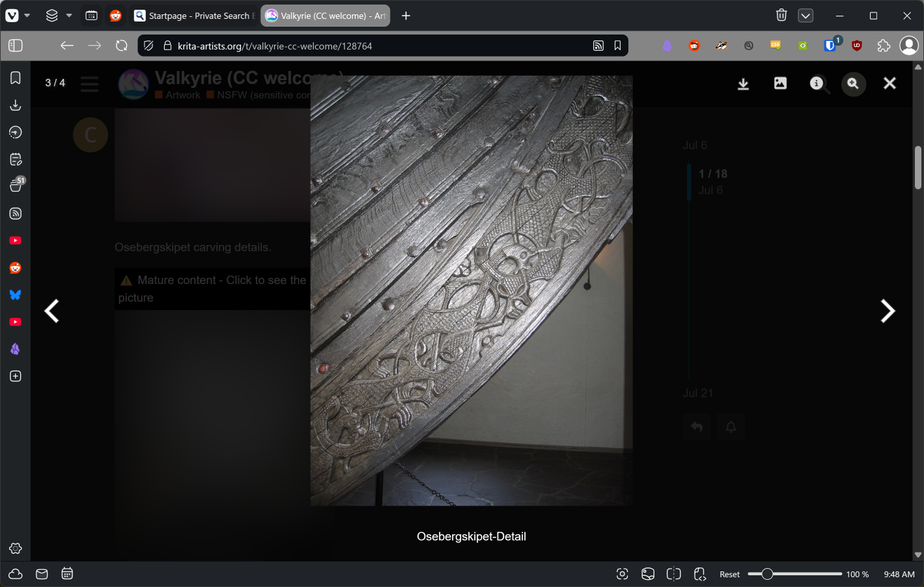Open original image via lightbox picture icon
The width and height of the screenshot is (924, 587).
tap(780, 83)
